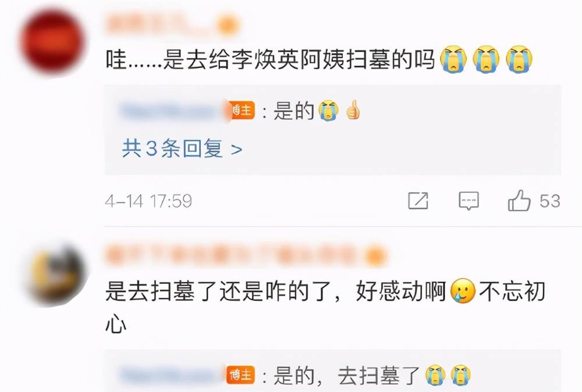Screen dimensions: 582x392
Task: Select the comment mentioning 李焕英阿姨
Action: (319, 59)
